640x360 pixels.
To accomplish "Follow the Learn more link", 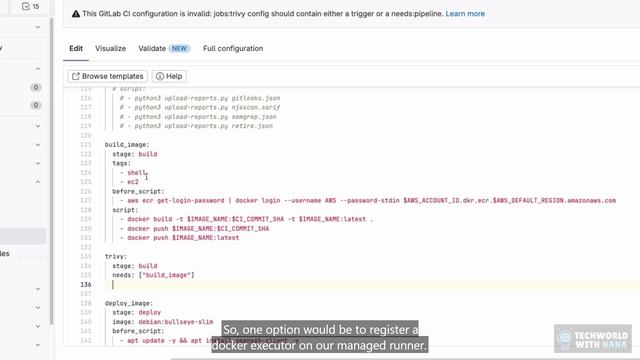I will 465,13.
